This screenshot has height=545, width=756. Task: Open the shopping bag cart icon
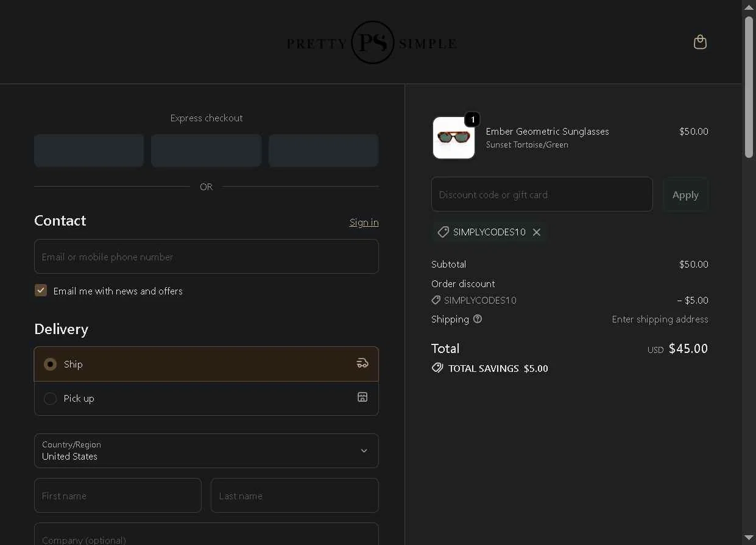click(700, 42)
